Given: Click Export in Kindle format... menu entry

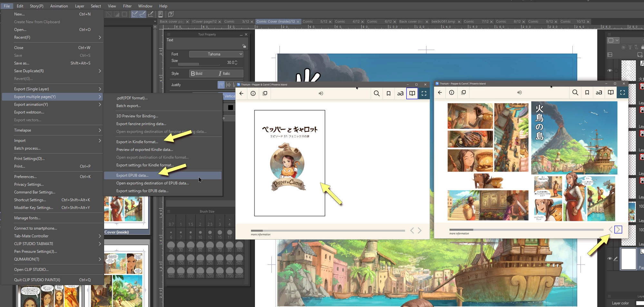Looking at the screenshot, I should (163, 142).
